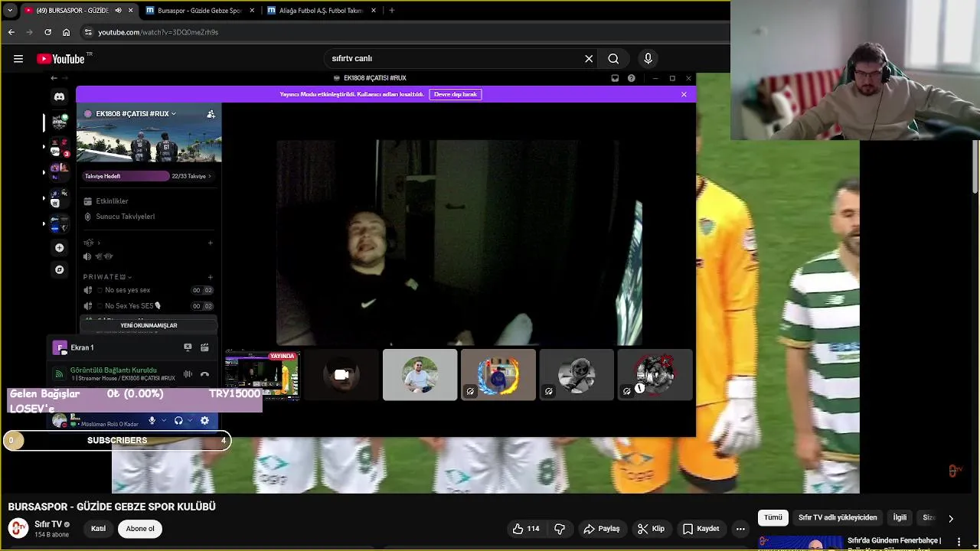Join channel with Katıl button
The height and width of the screenshot is (551, 980).
click(98, 529)
